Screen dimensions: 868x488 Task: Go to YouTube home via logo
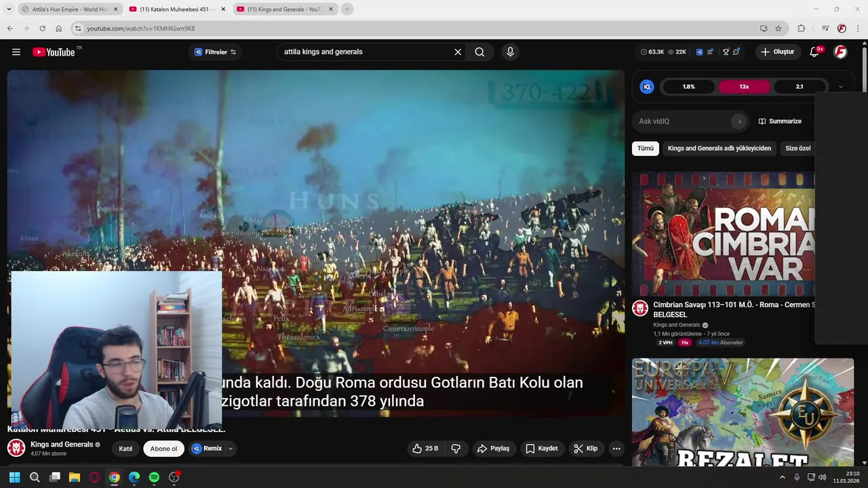pos(54,52)
